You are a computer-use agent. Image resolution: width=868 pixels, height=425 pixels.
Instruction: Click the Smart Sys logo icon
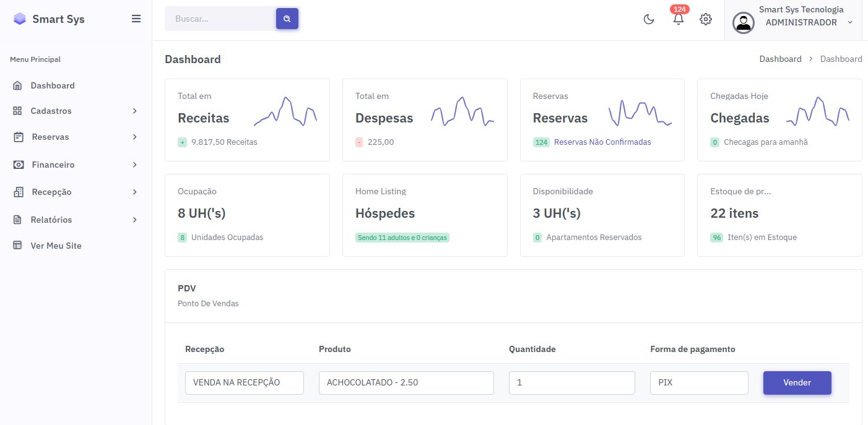tap(20, 19)
